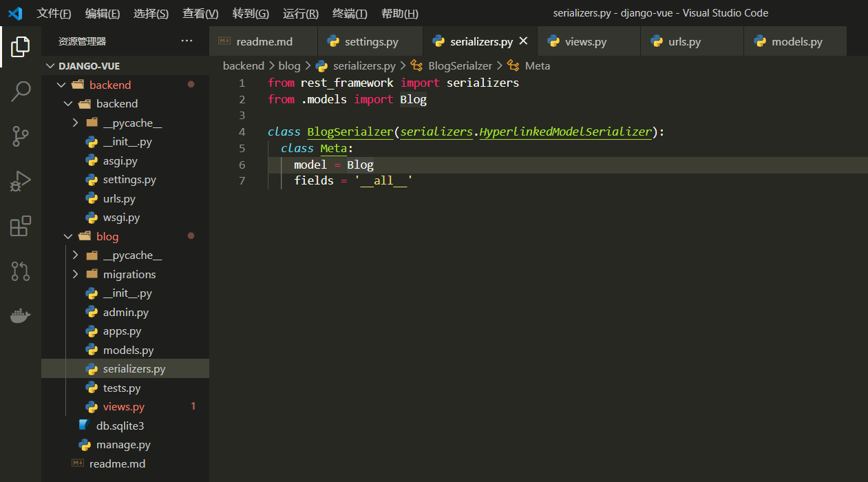Click the Python icon on models.py tab
The width and height of the screenshot is (868, 482).
point(761,41)
